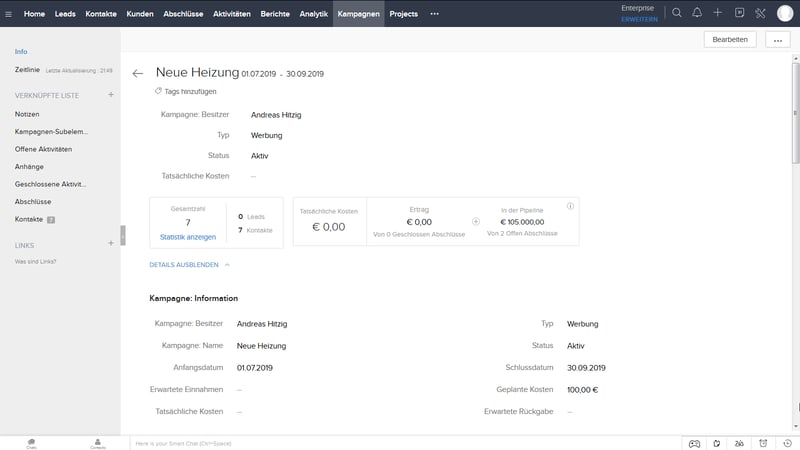
Task: Click the notifications bell icon
Action: pos(697,13)
